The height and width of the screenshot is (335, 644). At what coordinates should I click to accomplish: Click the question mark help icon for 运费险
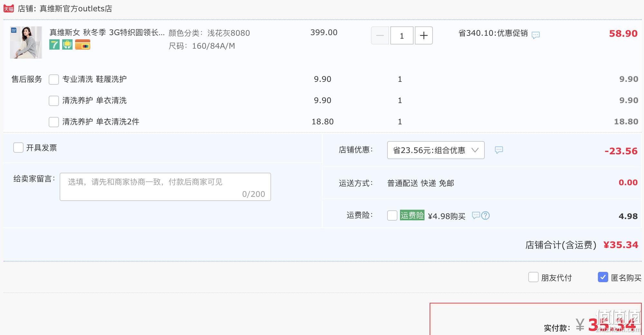(x=485, y=215)
